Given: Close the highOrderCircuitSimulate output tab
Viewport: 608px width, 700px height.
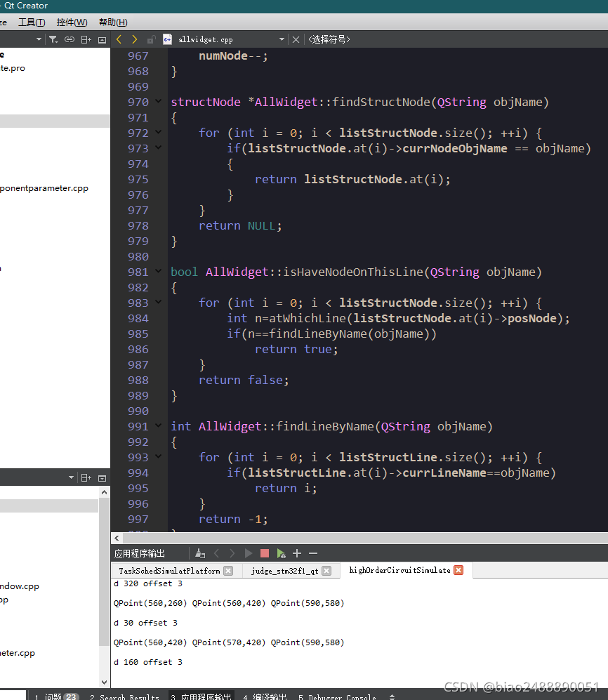Looking at the screenshot, I should [x=458, y=570].
